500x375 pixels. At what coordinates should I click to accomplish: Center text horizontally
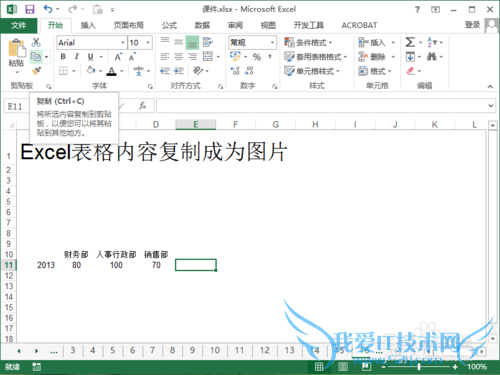(179, 57)
